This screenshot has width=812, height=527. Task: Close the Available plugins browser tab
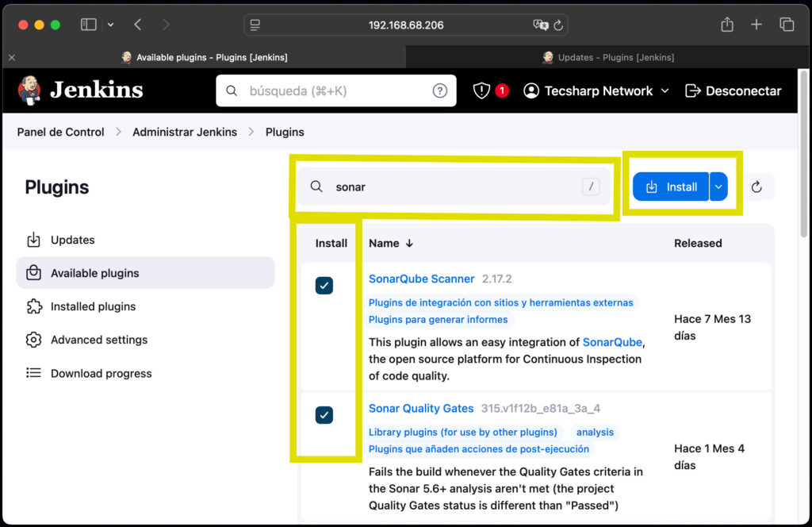12,57
